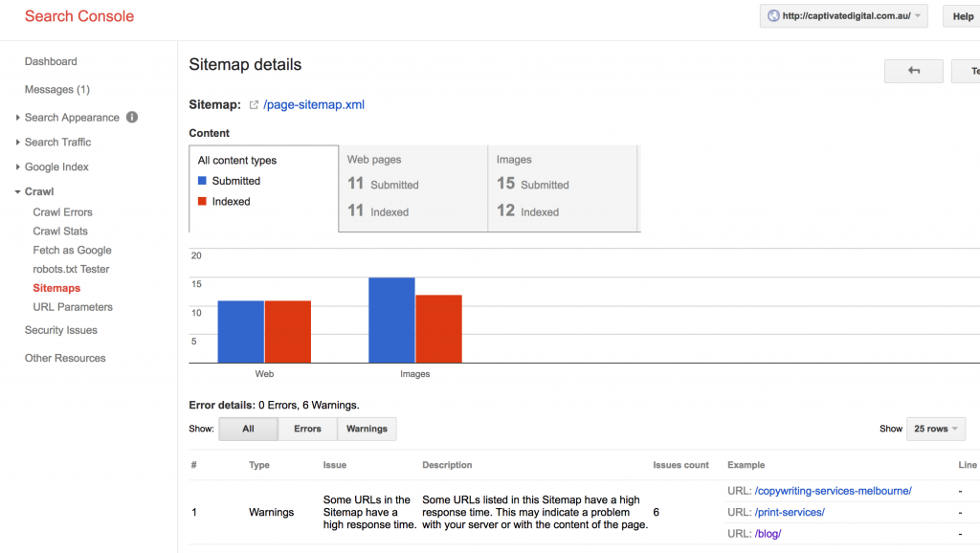Open the Dashboard page
980x553 pixels.
[51, 61]
